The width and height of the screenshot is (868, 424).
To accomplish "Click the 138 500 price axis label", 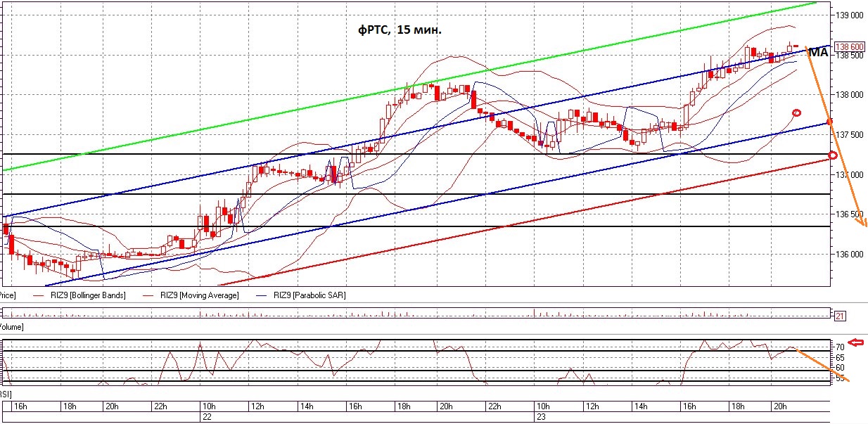I will coord(849,56).
